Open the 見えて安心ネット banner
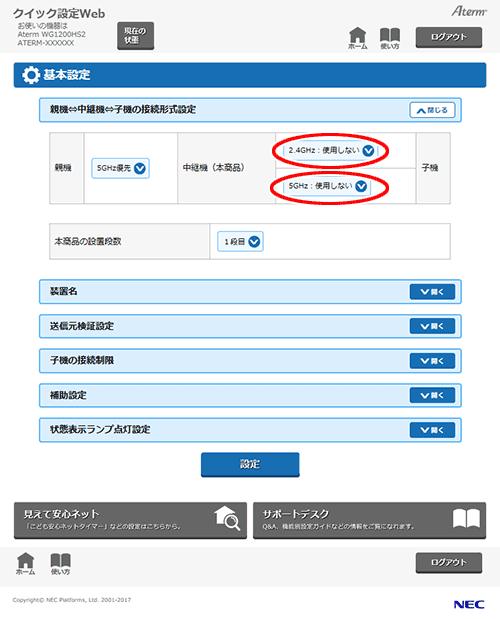Image resolution: width=500 pixels, height=619 pixels. (x=130, y=520)
